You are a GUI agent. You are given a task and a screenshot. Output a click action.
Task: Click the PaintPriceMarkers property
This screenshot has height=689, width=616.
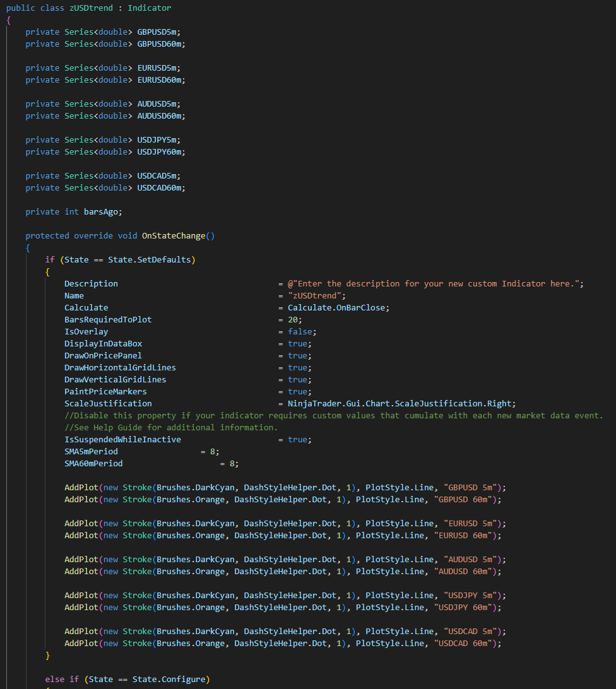(x=105, y=391)
